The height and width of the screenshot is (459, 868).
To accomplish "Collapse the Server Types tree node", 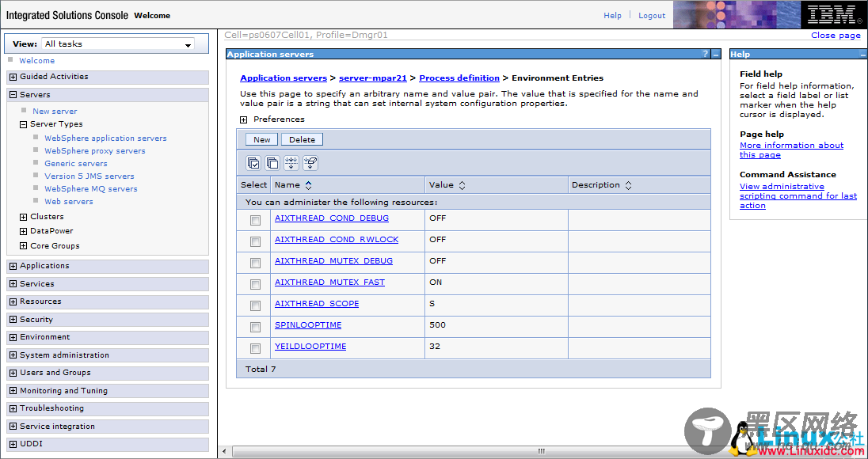I will pos(23,124).
